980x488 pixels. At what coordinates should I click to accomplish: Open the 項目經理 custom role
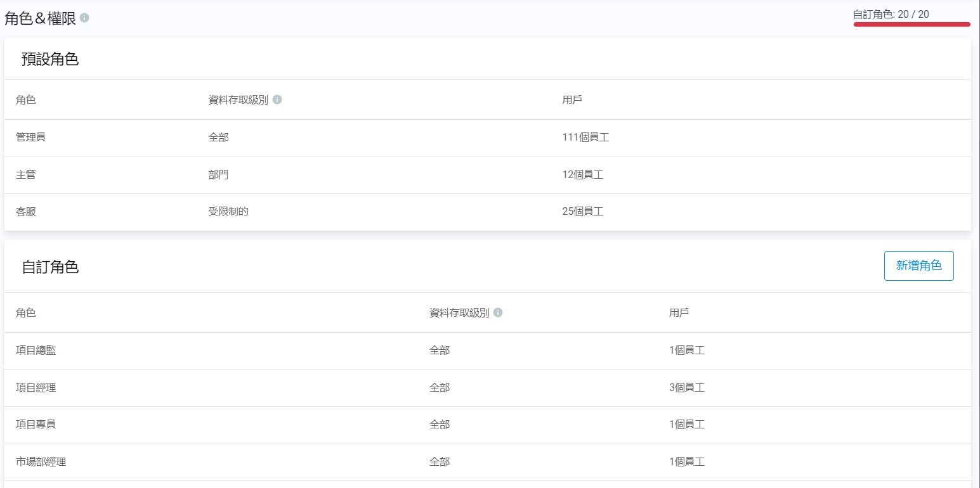tap(36, 387)
